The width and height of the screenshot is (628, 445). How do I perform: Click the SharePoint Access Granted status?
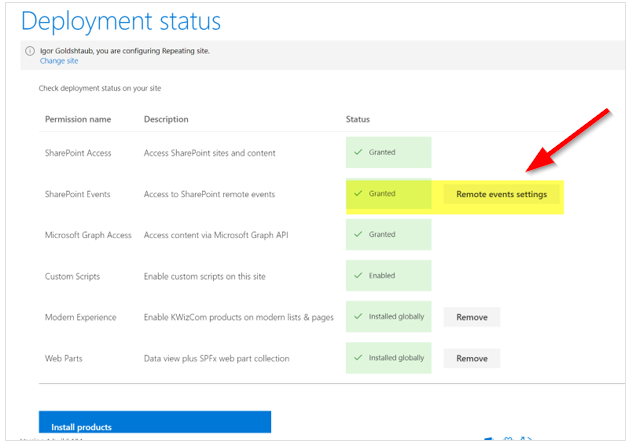[x=388, y=152]
